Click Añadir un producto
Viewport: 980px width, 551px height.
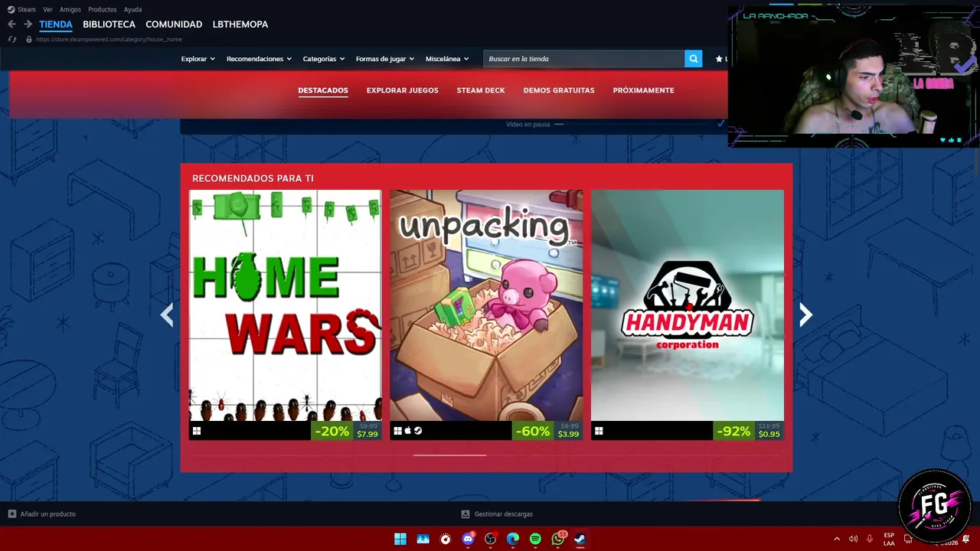(47, 514)
